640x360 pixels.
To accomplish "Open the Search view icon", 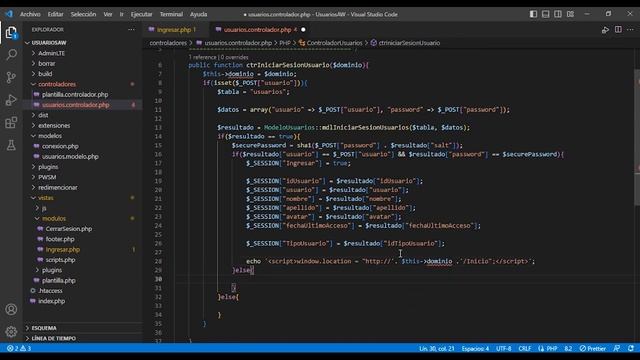I will [x=11, y=54].
